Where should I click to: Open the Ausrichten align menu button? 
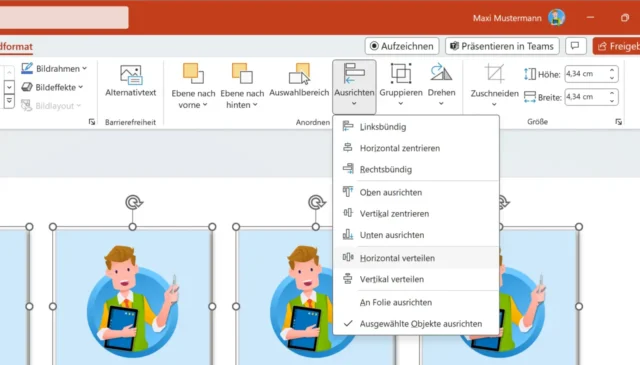pos(354,86)
